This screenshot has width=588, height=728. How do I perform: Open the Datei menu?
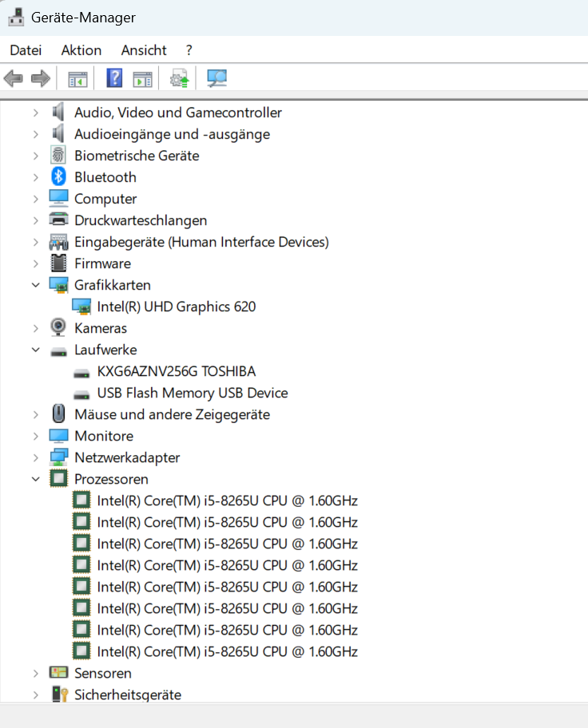(x=26, y=50)
